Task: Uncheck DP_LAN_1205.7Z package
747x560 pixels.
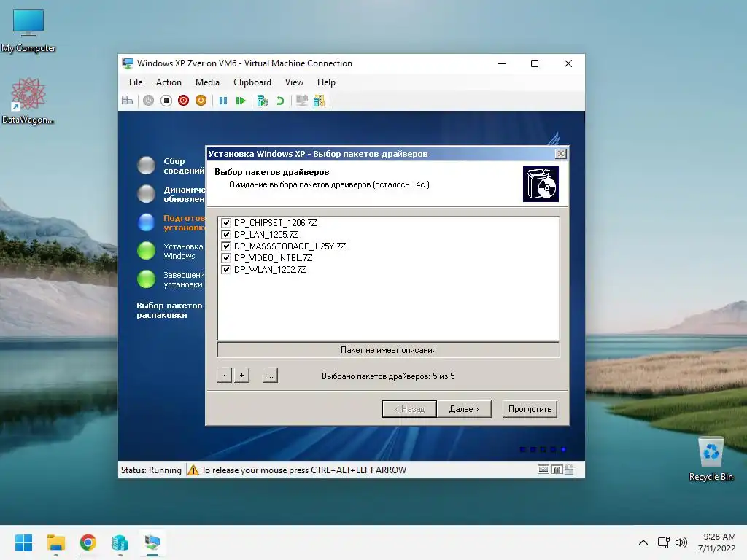Action: coord(226,234)
